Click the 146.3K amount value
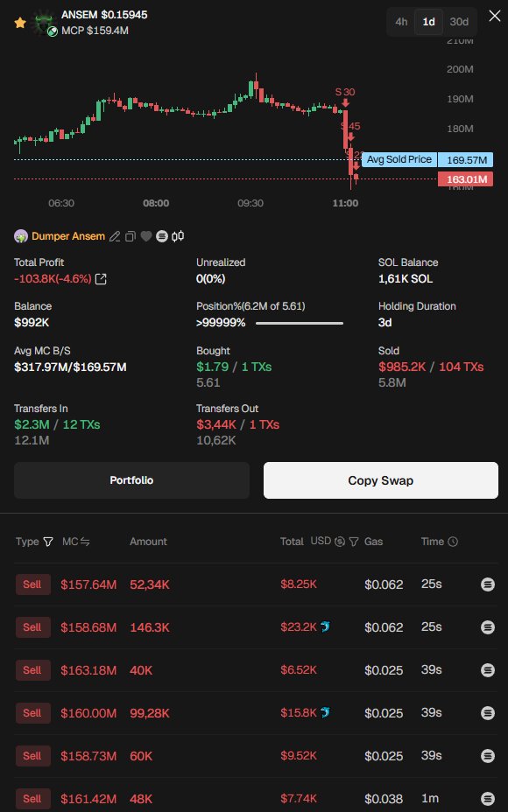The width and height of the screenshot is (508, 812). point(150,627)
